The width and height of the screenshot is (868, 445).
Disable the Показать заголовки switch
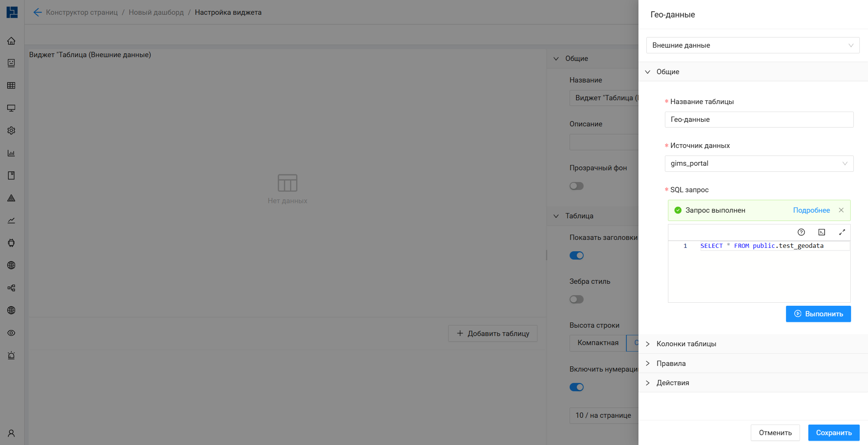pyautogui.click(x=576, y=255)
